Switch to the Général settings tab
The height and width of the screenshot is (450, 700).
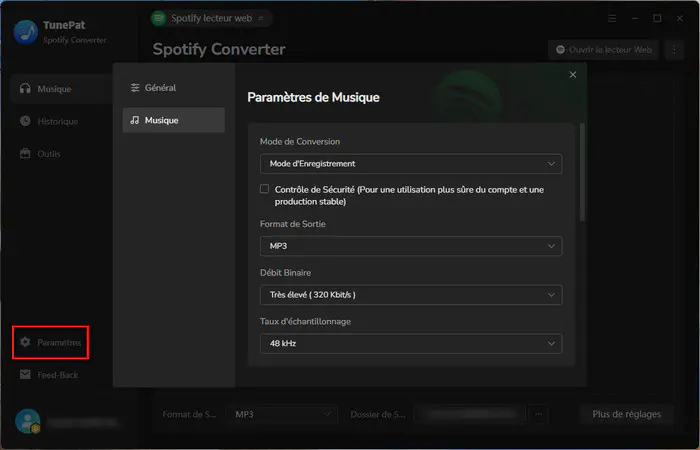tap(174, 88)
